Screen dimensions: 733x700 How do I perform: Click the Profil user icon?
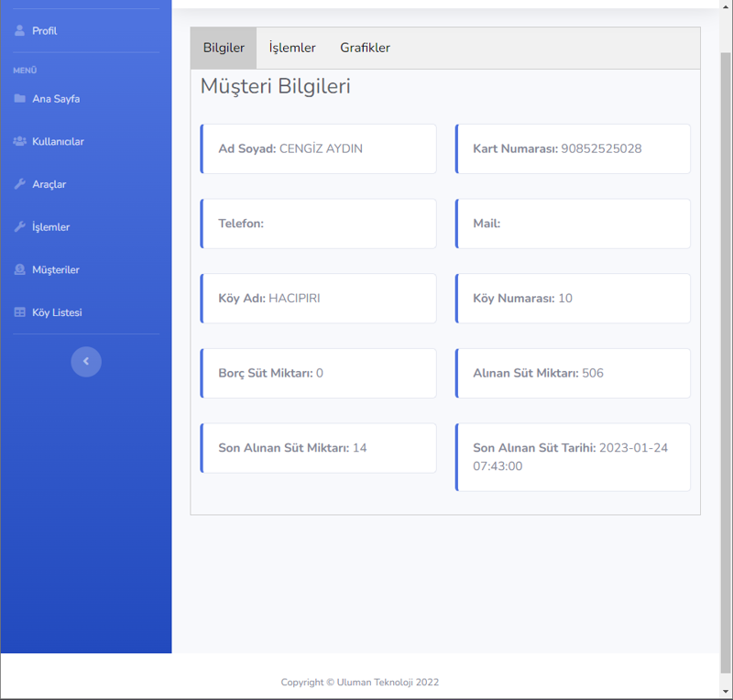tap(20, 30)
